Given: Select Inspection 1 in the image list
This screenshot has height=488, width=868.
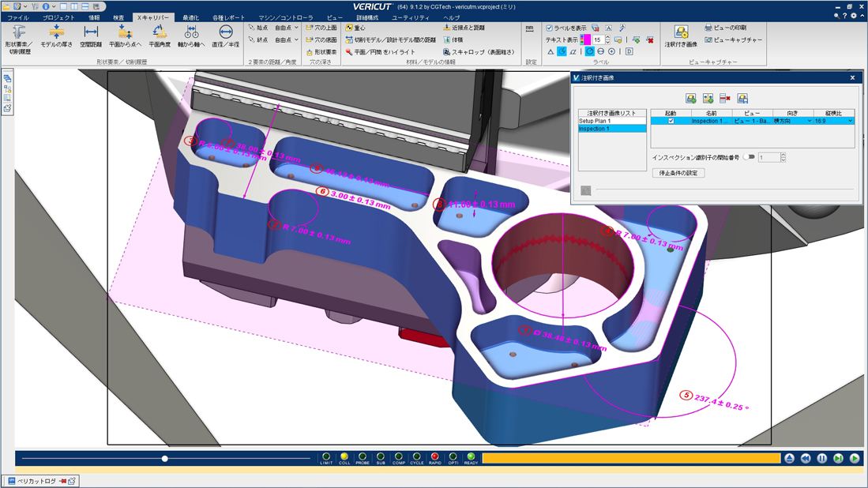Looking at the screenshot, I should [x=611, y=129].
